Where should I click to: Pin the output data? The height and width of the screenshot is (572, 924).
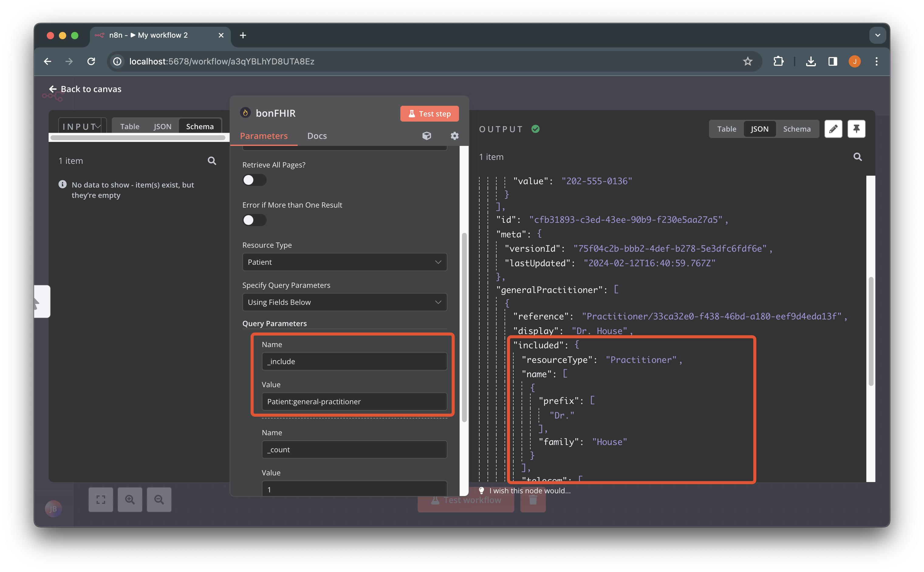[856, 129]
